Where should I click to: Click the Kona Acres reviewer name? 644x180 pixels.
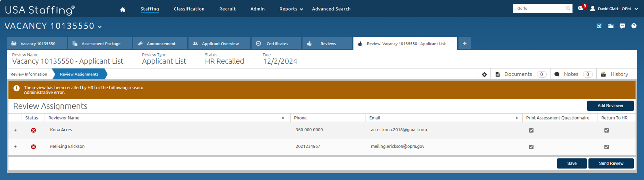(61, 130)
